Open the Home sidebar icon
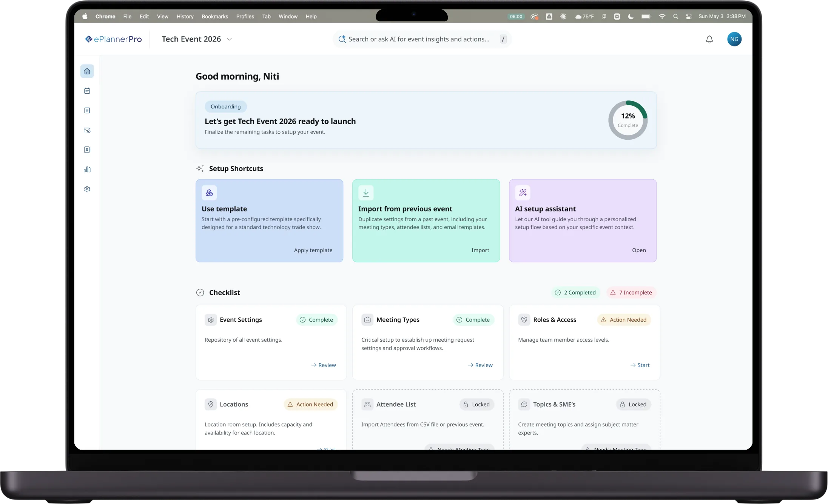828x504 pixels. click(x=87, y=71)
